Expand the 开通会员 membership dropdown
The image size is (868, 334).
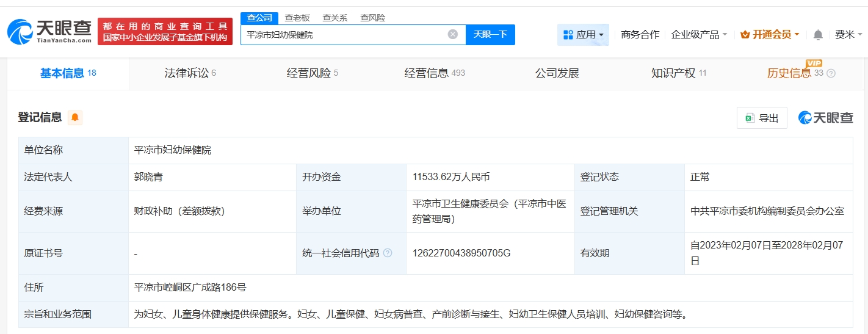[770, 35]
